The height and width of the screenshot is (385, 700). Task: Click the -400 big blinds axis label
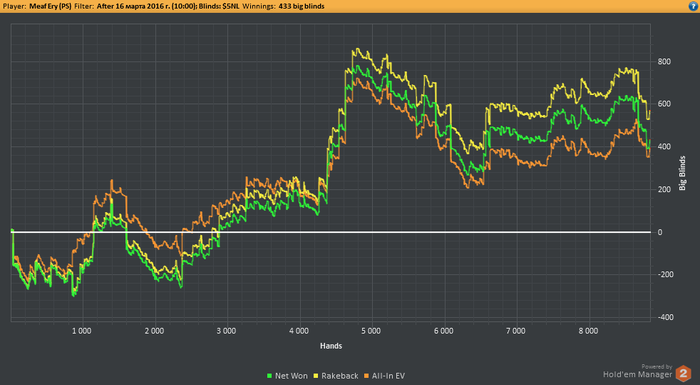pos(665,317)
